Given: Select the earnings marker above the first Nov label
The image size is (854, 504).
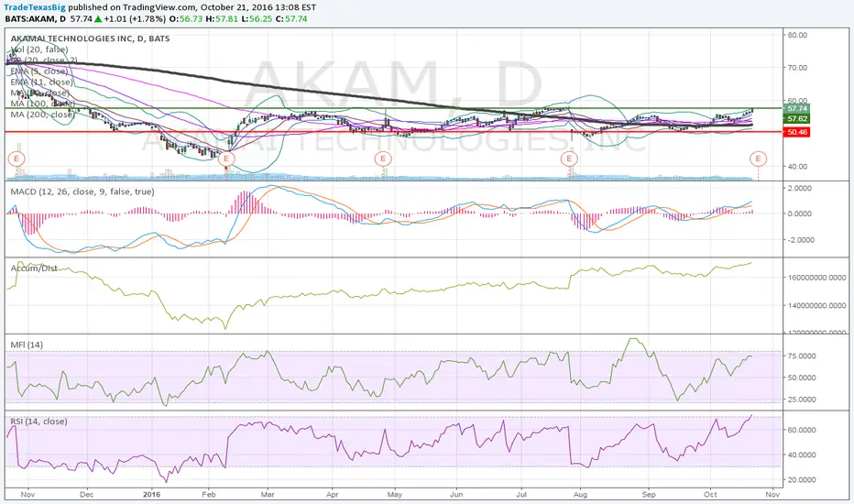Looking at the screenshot, I should (x=16, y=159).
